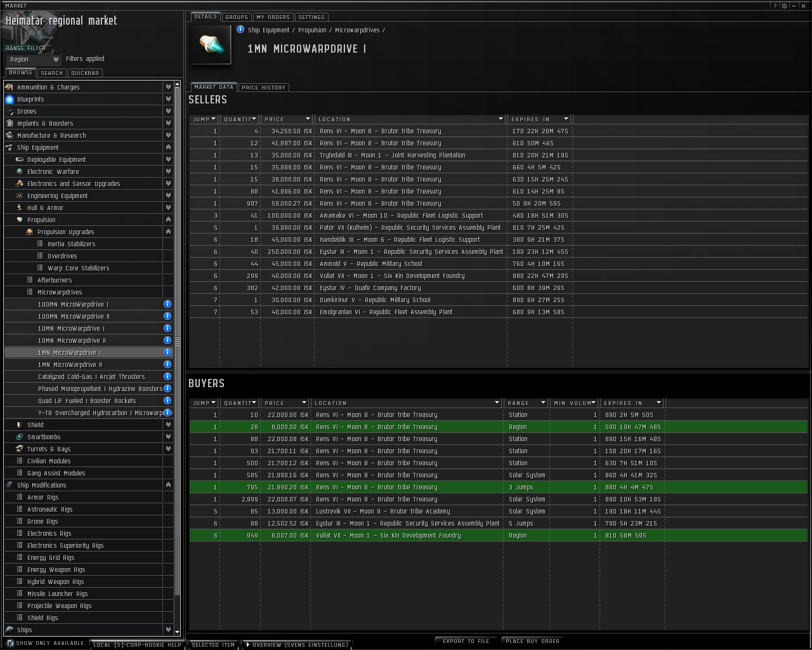
Task: Click the Ammunition & Charges category icon
Action: click(x=10, y=87)
